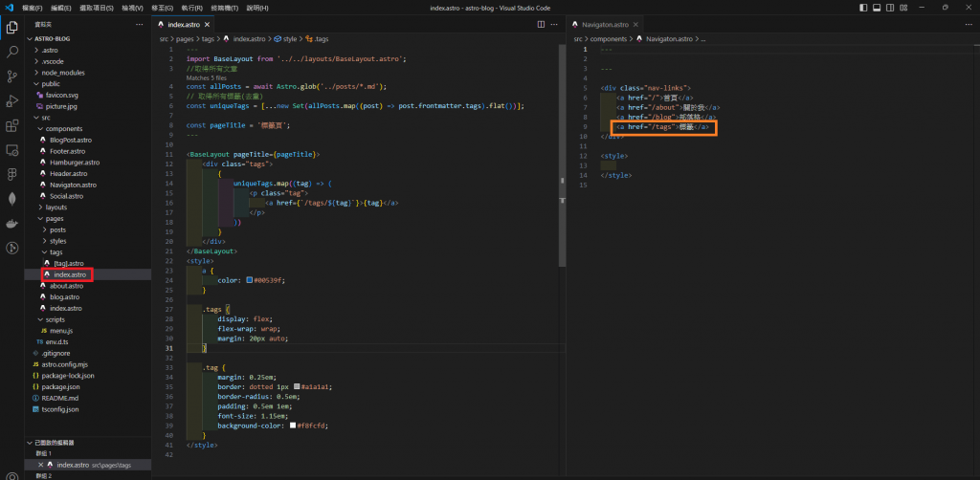Open the #f8fcfd background color swatch
The image size is (980, 480).
click(x=293, y=425)
